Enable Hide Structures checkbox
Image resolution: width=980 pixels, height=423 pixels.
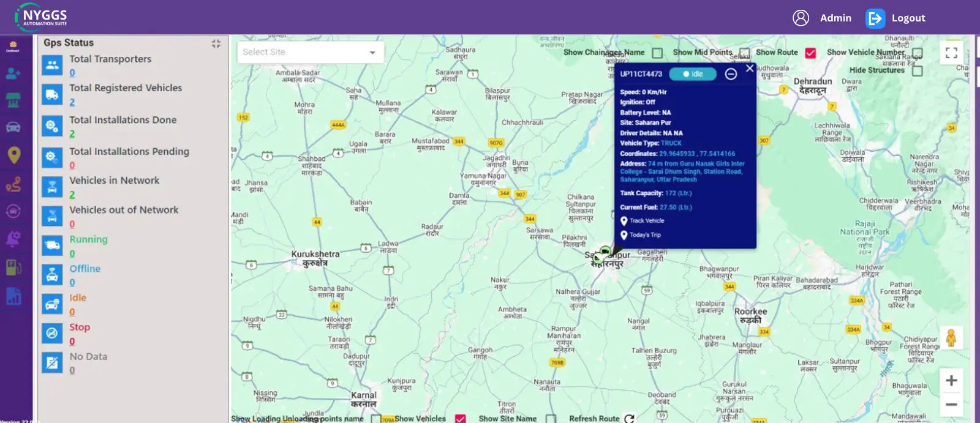(918, 70)
